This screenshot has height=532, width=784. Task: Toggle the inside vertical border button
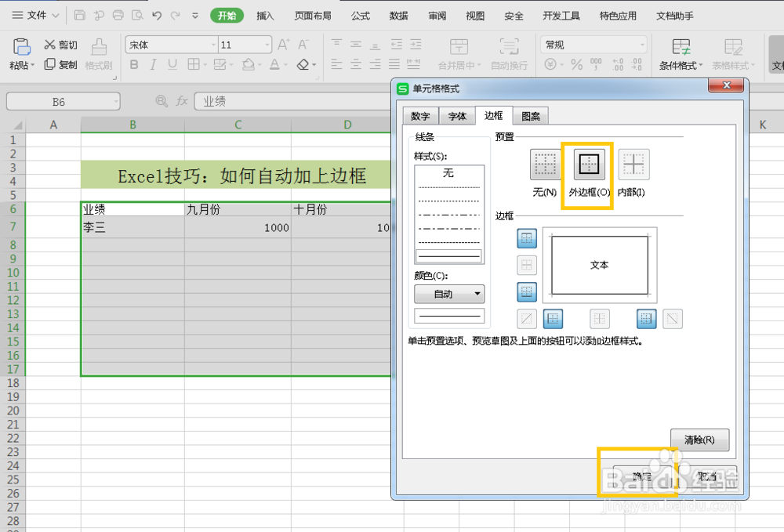click(x=600, y=319)
